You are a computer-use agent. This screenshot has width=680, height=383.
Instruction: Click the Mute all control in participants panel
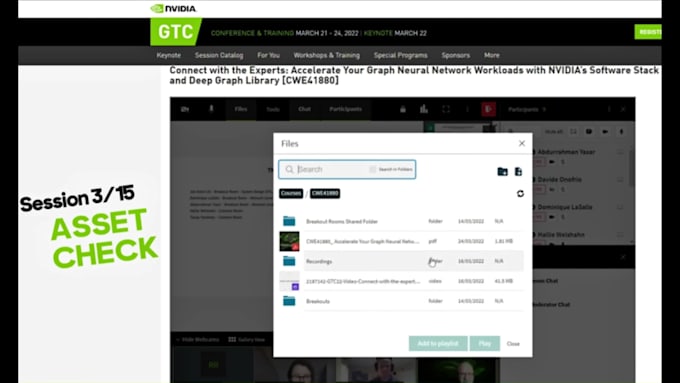tap(554, 131)
